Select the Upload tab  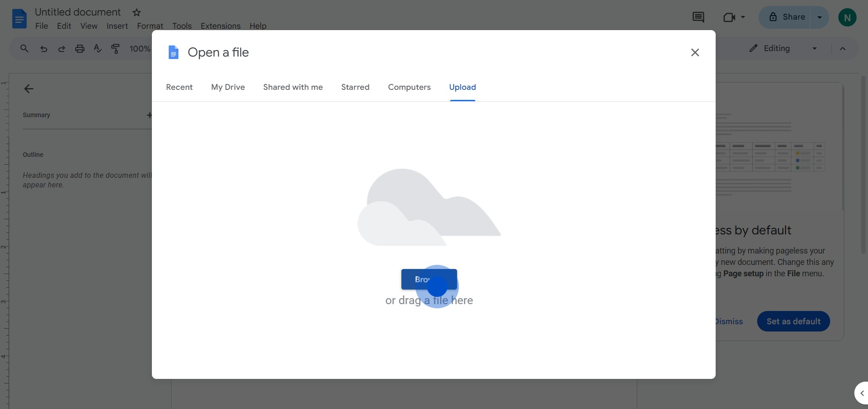pos(463,87)
